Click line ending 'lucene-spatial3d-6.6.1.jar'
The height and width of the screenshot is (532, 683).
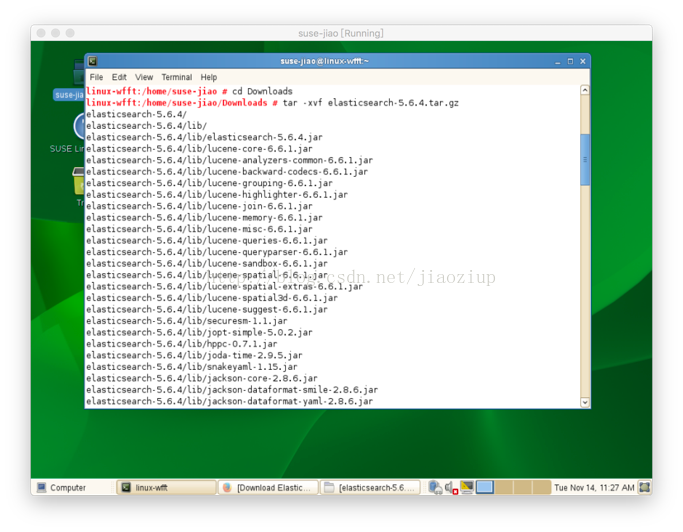[x=212, y=298]
